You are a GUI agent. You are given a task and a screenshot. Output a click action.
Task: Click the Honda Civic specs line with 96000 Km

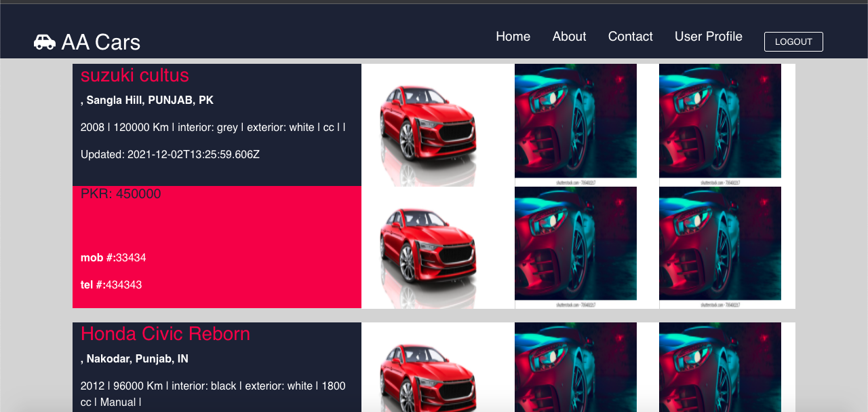(213, 394)
